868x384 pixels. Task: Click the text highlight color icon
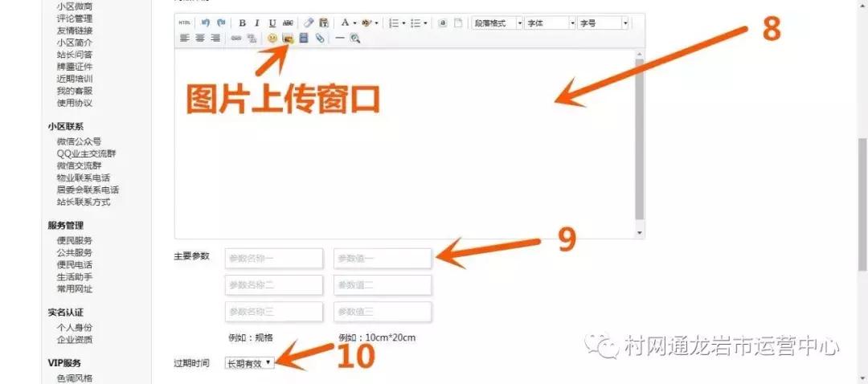click(366, 22)
